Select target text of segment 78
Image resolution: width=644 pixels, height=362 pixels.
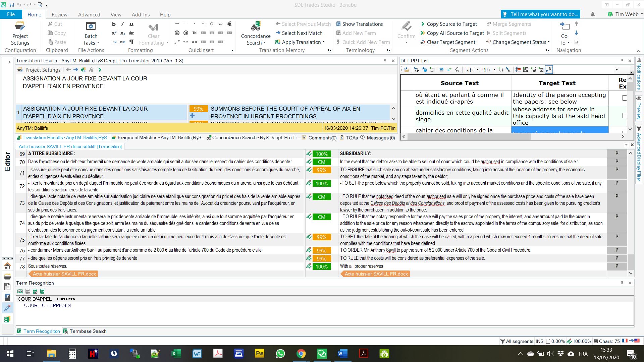point(361,266)
